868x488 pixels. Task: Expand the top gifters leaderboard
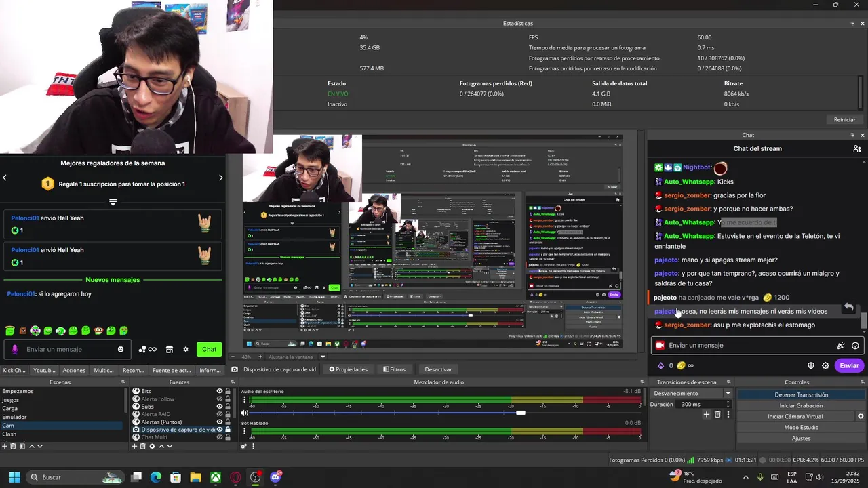click(x=113, y=202)
